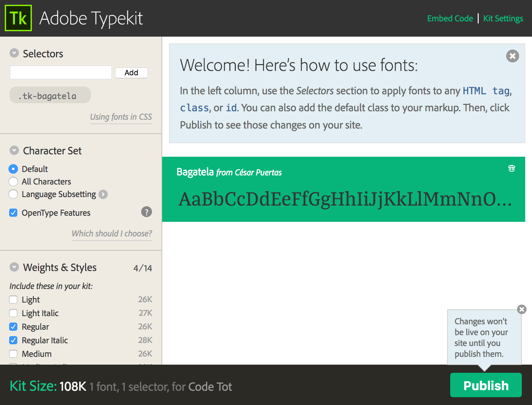532x405 pixels.
Task: Collapse the Character Set section
Action: click(x=14, y=150)
